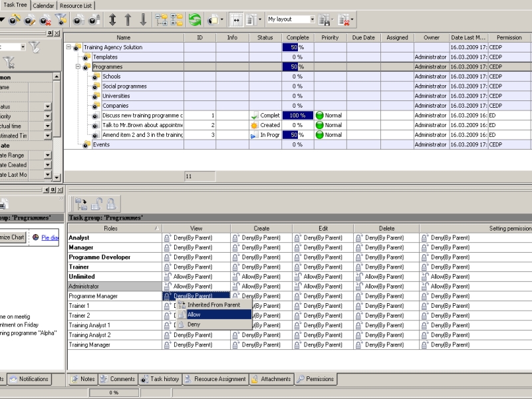
Task: Open the Date Range filter dropdown
Action: tap(47, 155)
